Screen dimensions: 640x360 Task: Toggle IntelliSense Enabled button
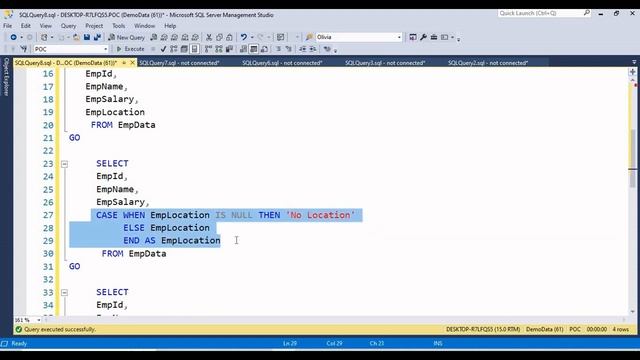tap(195, 49)
